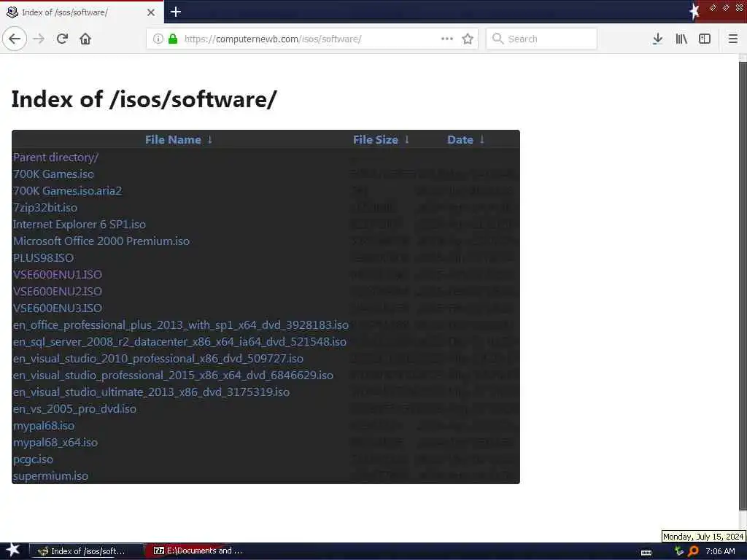747x560 pixels.
Task: Open a new browser tab
Action: click(x=175, y=12)
